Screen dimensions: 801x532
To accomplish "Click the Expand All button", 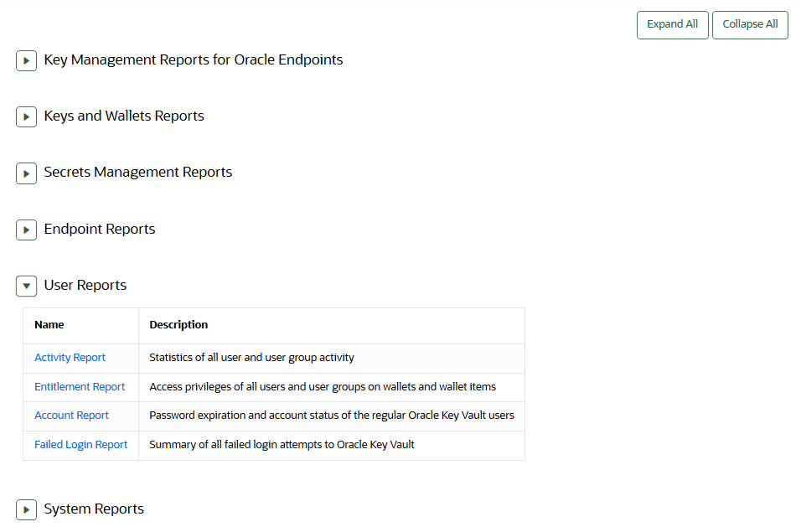I will click(672, 24).
